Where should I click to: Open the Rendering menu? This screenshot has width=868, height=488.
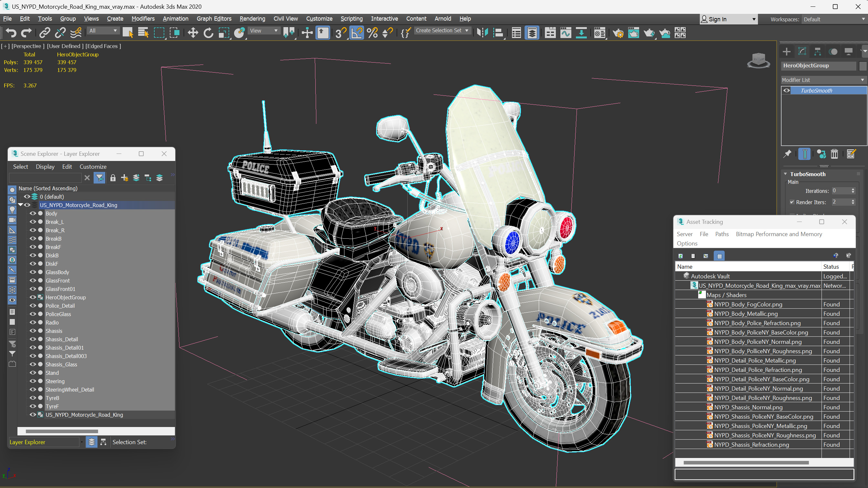[252, 18]
